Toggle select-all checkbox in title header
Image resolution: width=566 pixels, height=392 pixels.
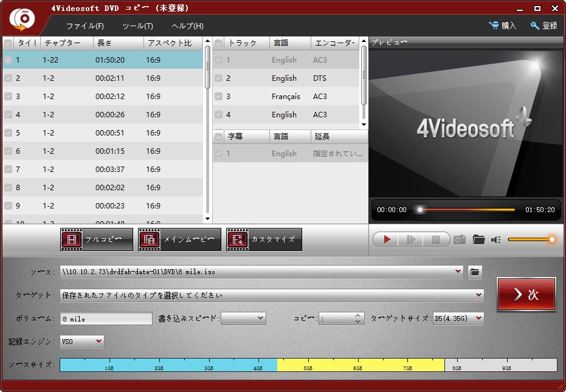(8, 43)
